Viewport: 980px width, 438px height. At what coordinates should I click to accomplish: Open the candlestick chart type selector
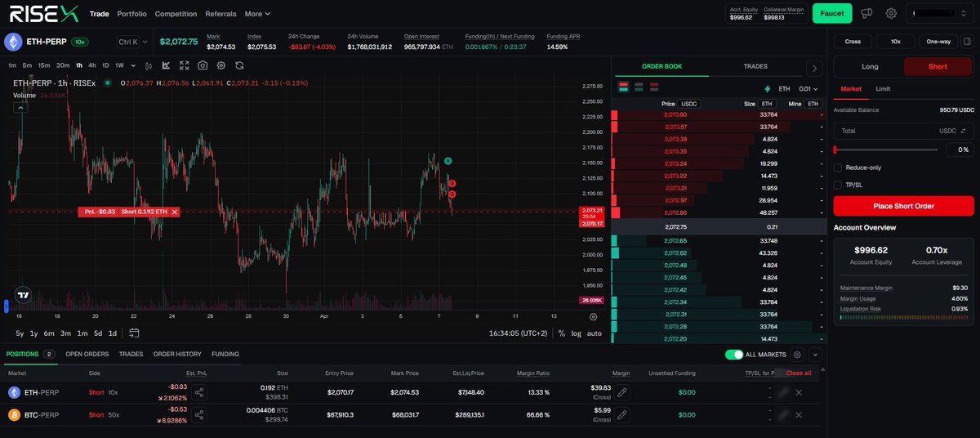click(x=147, y=65)
